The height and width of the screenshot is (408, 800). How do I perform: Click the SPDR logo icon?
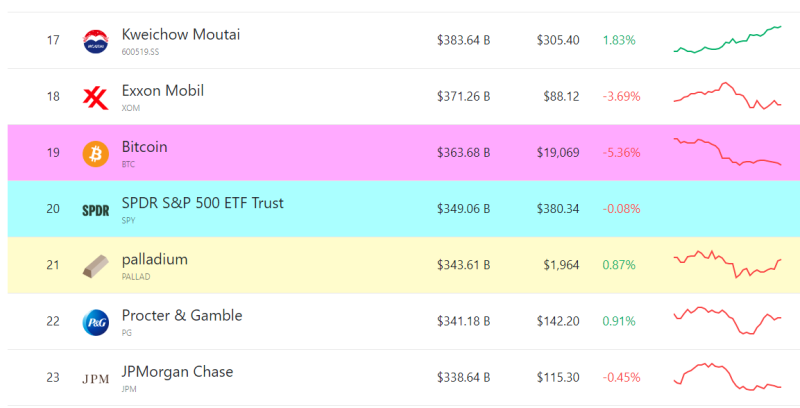tap(95, 210)
